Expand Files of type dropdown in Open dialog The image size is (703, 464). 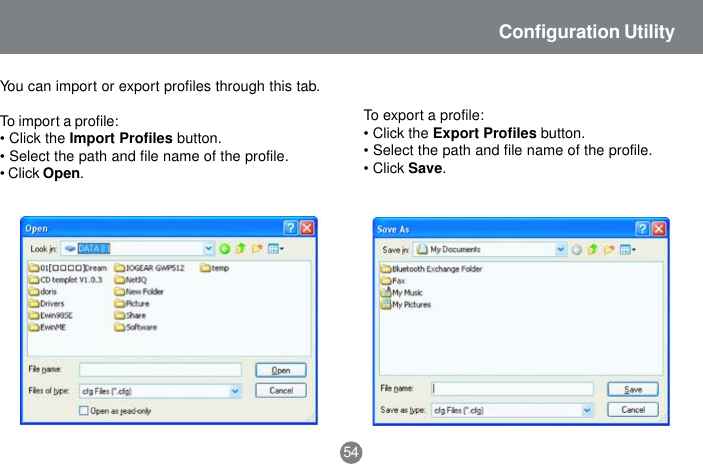point(235,391)
